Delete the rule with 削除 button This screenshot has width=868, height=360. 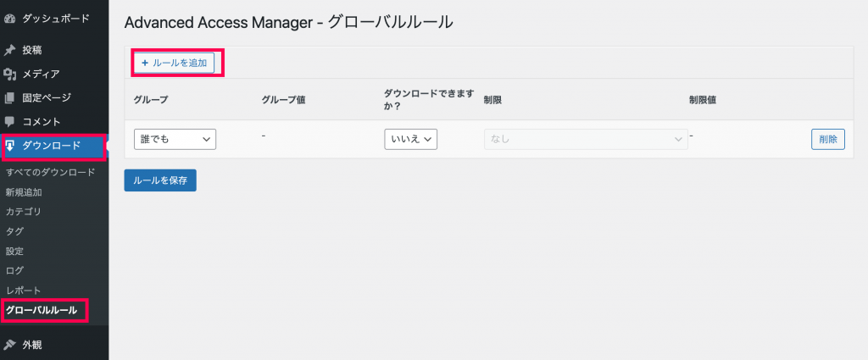828,140
